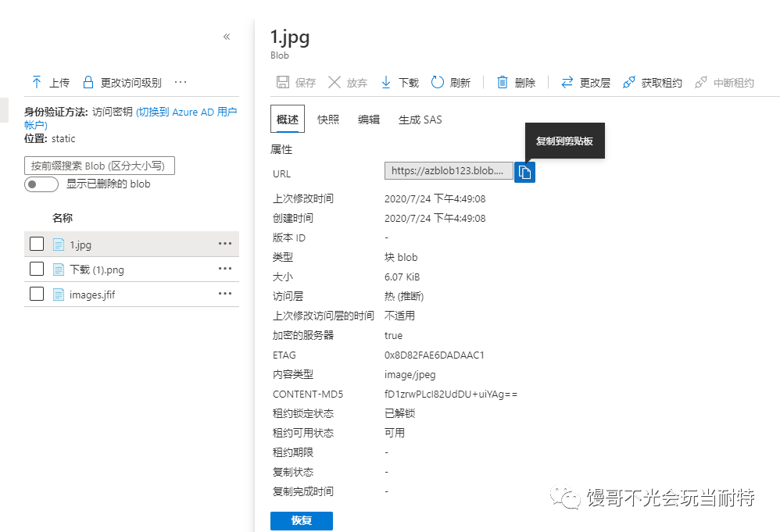Open the context menu dots for 1.jpg
Image resolution: width=780 pixels, height=532 pixels.
[225, 244]
